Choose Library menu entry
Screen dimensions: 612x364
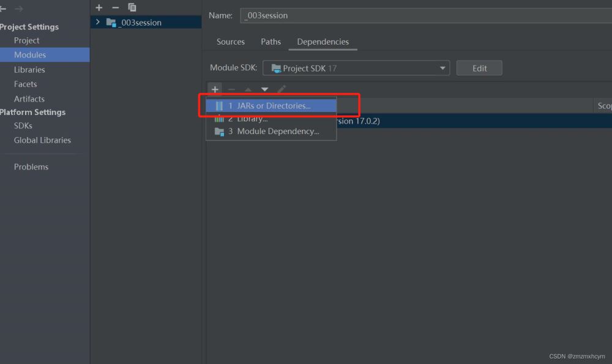(271, 119)
